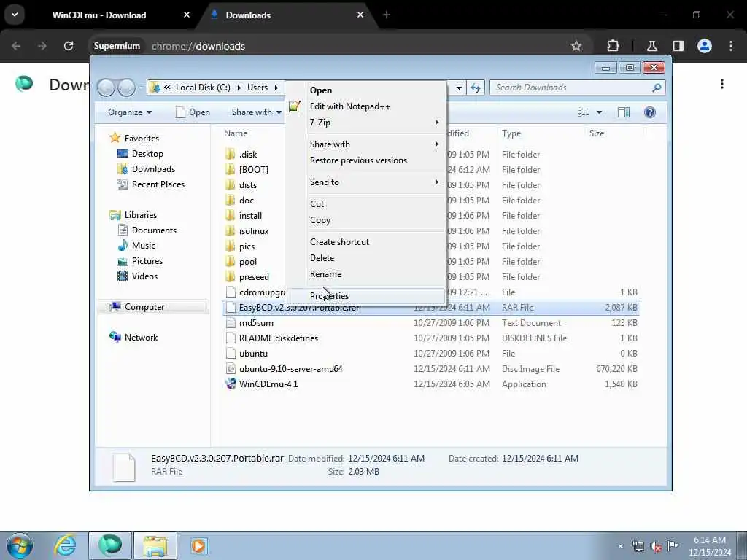Launch Internet Explorer from taskbar
The width and height of the screenshot is (747, 560).
[x=65, y=545]
